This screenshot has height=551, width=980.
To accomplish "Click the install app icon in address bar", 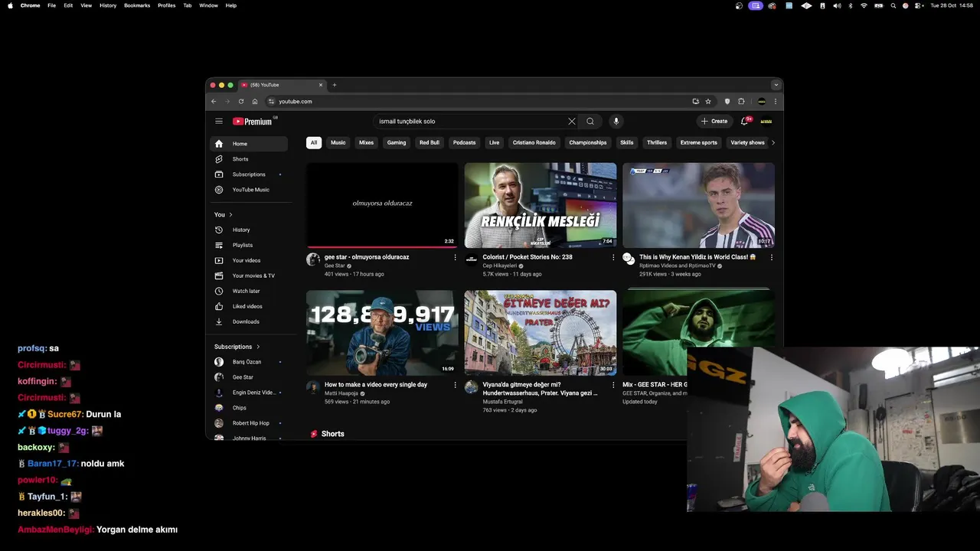I will (x=695, y=101).
